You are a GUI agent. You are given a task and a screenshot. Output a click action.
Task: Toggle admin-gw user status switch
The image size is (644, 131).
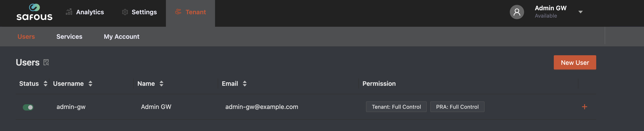click(x=28, y=107)
